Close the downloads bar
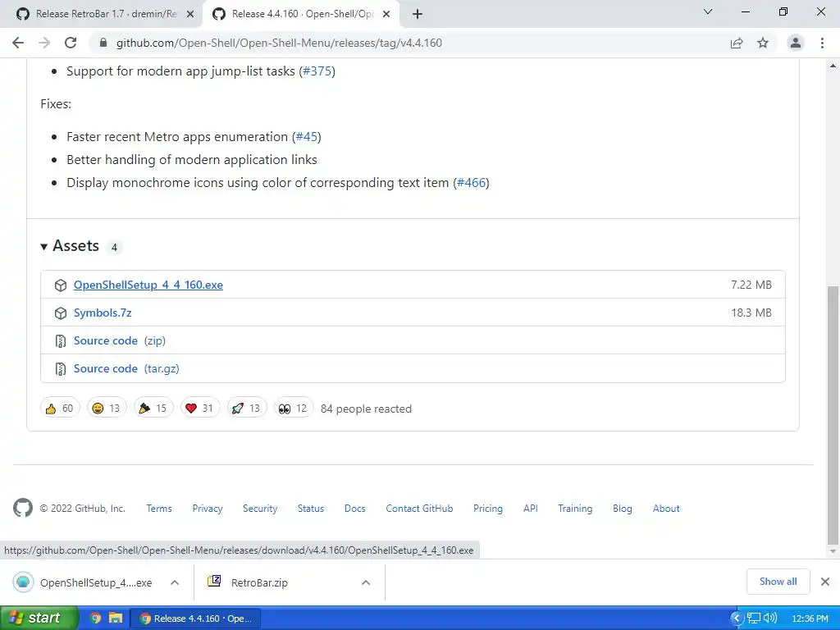 point(825,582)
